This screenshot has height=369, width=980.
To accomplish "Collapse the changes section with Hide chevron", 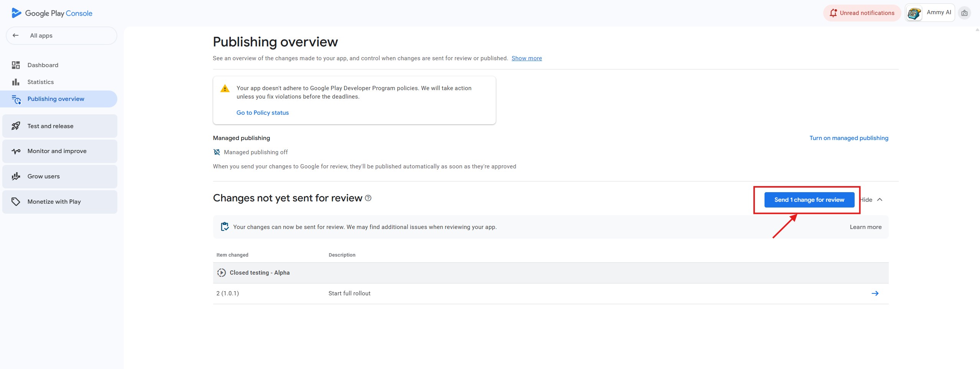I will point(880,200).
